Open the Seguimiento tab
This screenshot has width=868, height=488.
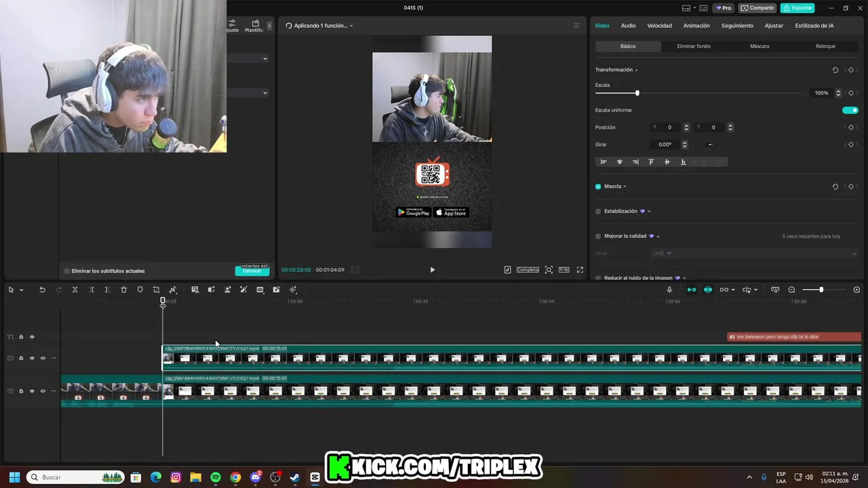737,26
